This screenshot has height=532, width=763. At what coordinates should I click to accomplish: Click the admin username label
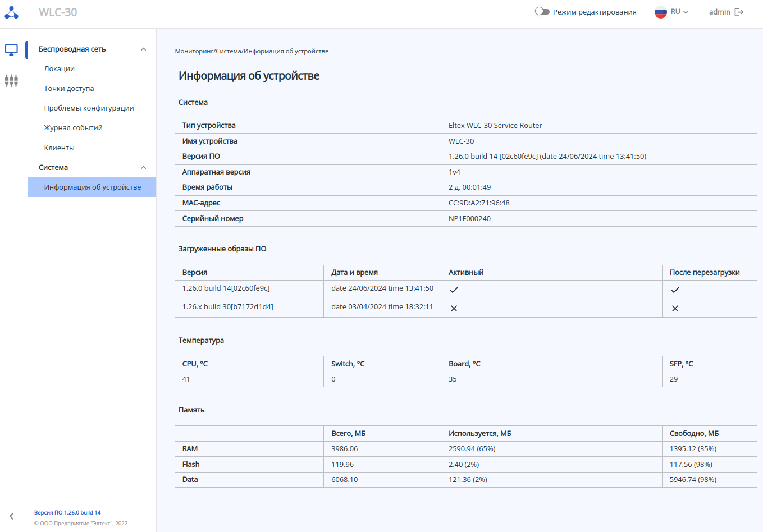[x=719, y=12]
